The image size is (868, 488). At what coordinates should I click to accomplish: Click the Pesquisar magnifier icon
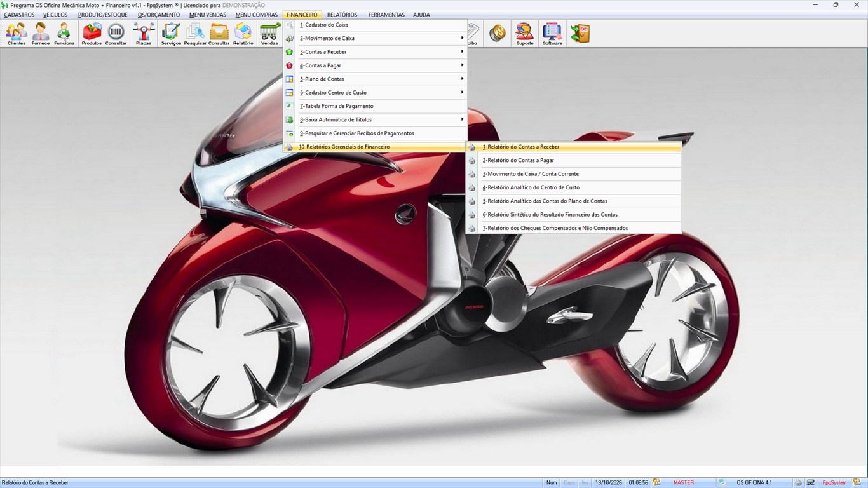[195, 34]
